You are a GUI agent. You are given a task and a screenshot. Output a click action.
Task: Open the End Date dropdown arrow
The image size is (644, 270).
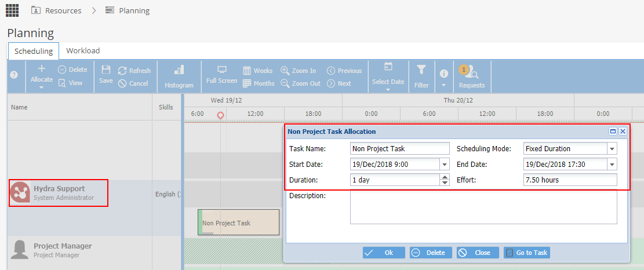[612, 165]
